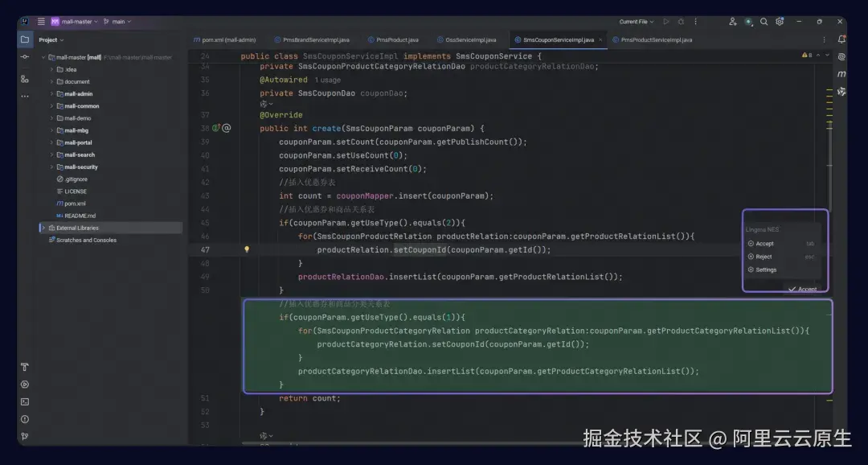Open editor tabs options menu

click(824, 40)
